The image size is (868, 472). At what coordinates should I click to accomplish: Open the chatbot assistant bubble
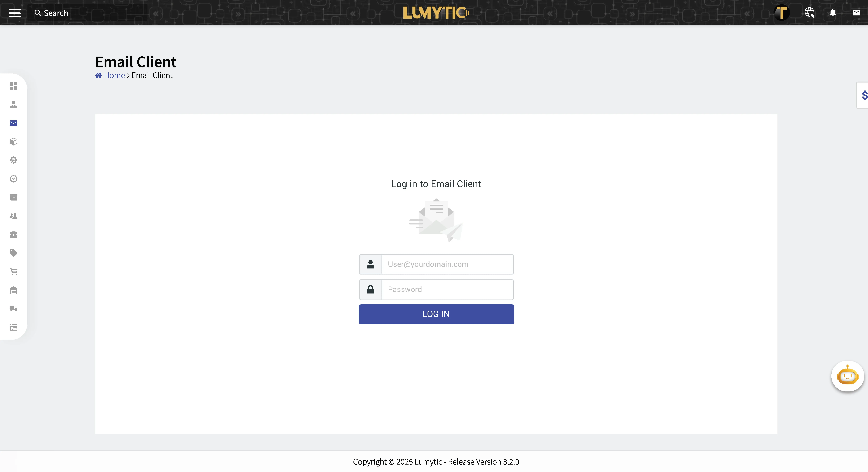[x=847, y=376]
